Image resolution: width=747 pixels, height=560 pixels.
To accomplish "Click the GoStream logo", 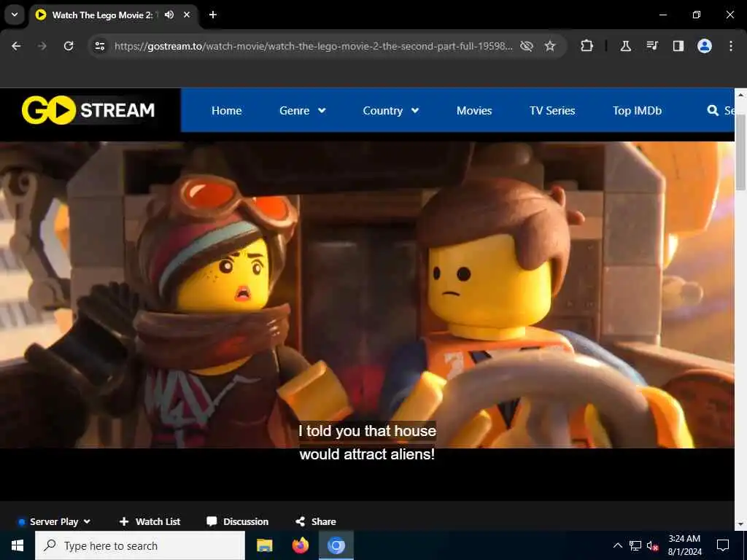I will [x=88, y=110].
